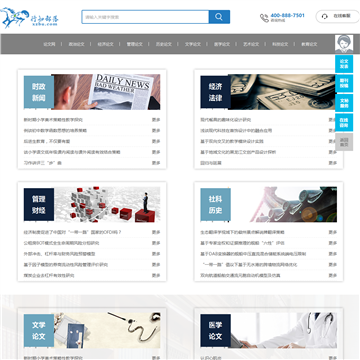The image size is (360, 360).
Task: Select 医学论文 in the navigation bar
Action: pos(222,44)
